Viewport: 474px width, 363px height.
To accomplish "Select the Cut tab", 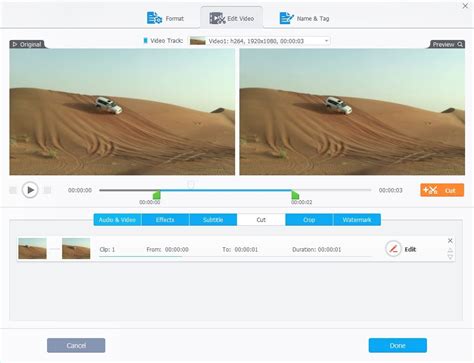I will click(261, 220).
